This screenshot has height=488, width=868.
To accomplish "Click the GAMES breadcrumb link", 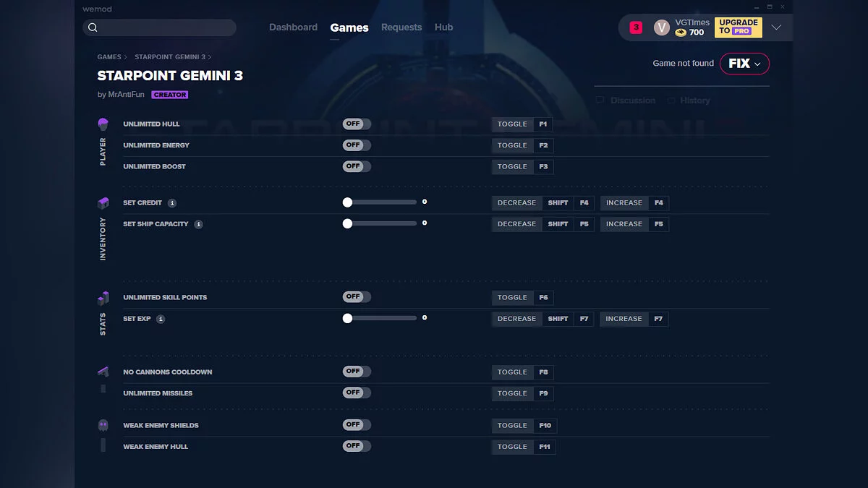I will coord(109,57).
